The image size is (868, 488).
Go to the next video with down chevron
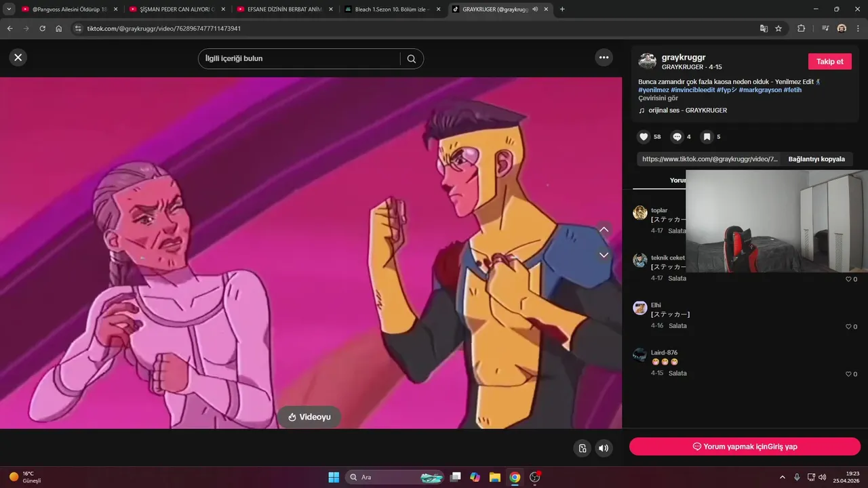(604, 255)
